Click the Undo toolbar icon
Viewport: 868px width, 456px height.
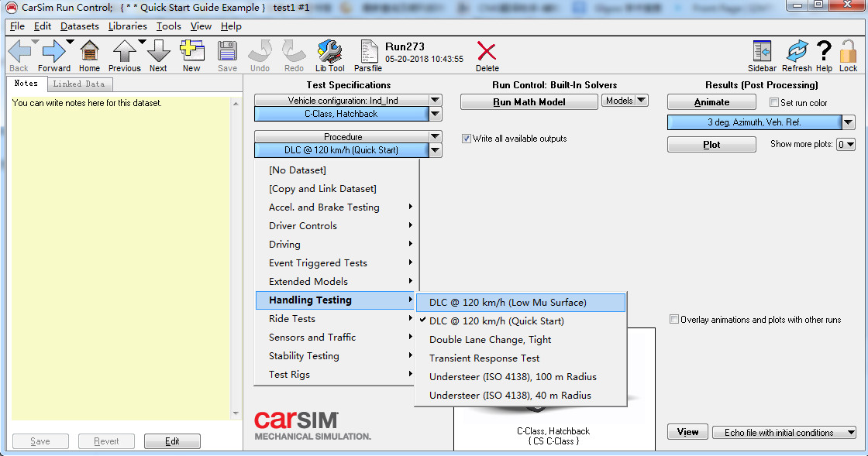260,52
